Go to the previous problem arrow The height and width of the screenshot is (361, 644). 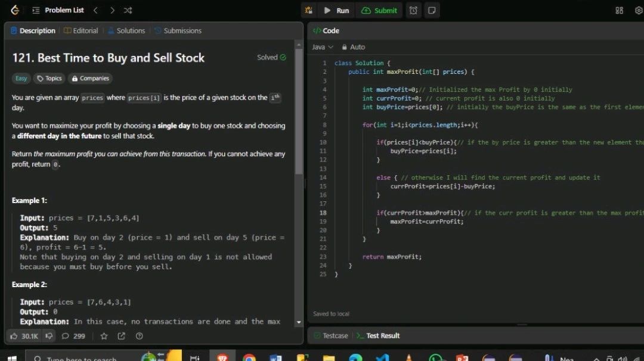click(x=95, y=10)
